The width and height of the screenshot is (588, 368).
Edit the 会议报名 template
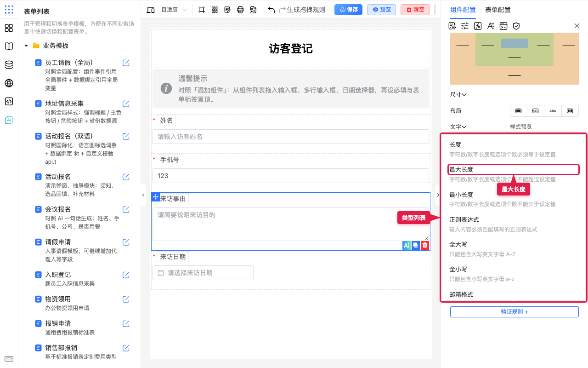coord(126,209)
